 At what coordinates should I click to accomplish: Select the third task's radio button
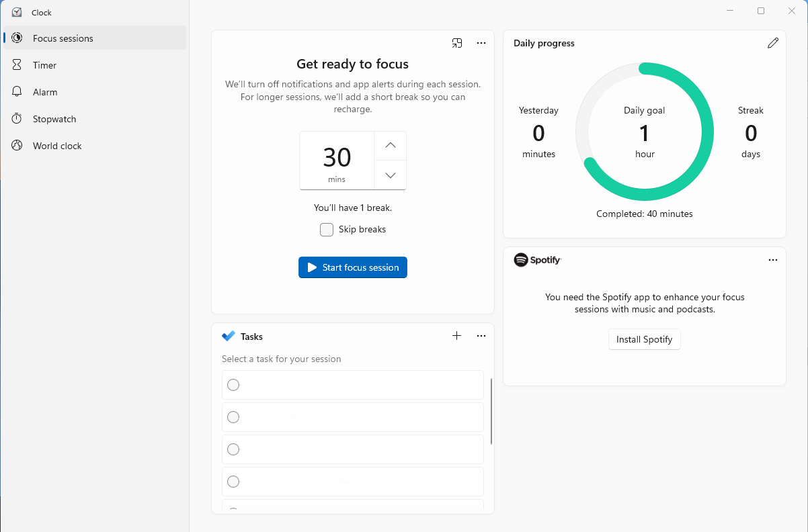tap(233, 449)
